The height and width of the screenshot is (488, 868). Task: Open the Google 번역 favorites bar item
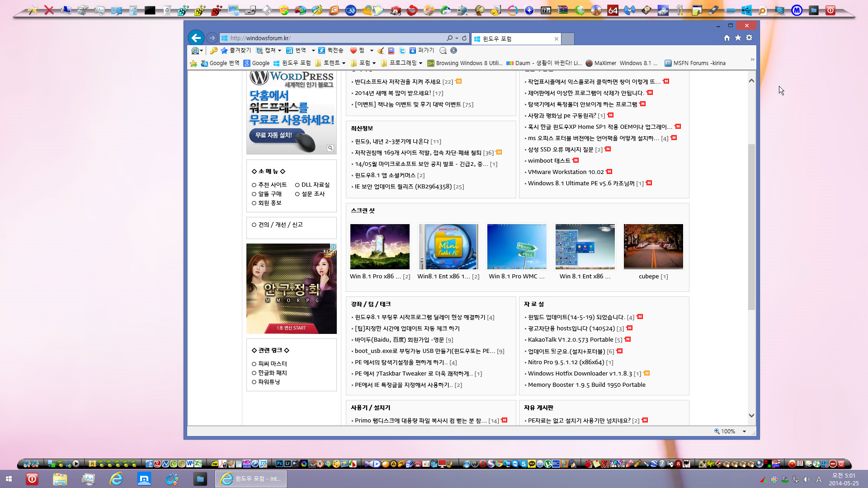(x=220, y=63)
